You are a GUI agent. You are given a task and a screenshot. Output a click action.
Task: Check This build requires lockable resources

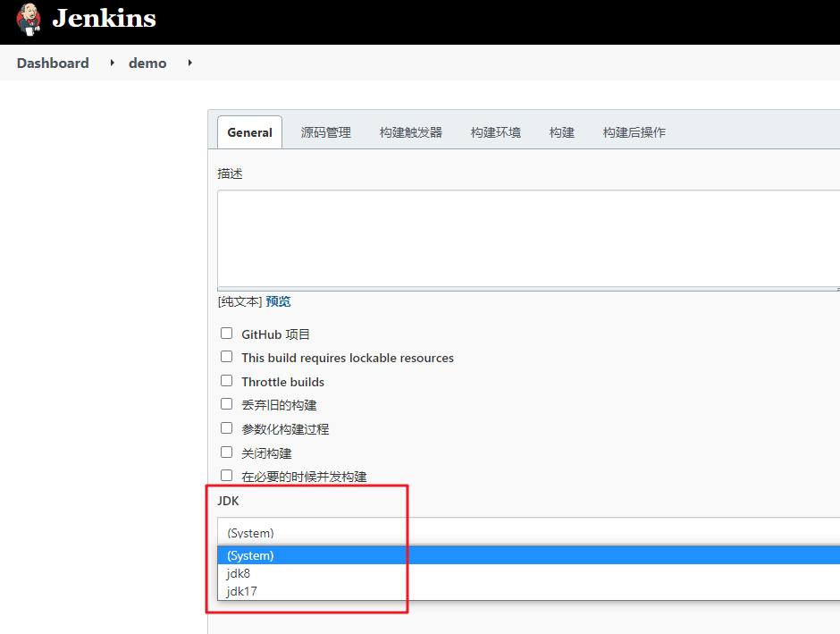(226, 357)
